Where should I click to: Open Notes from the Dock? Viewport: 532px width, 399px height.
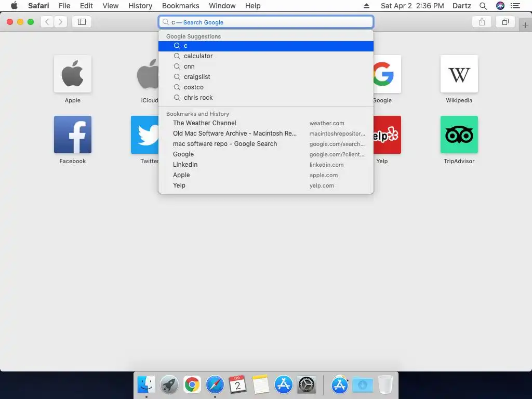point(261,385)
